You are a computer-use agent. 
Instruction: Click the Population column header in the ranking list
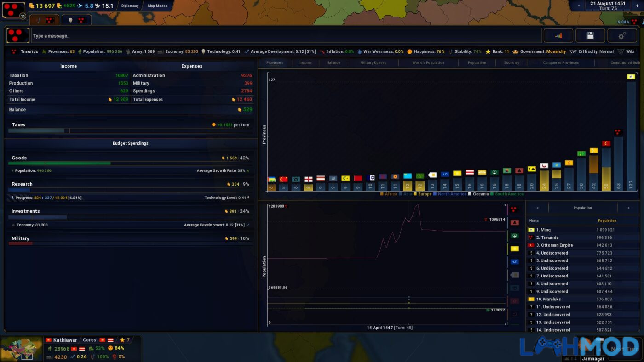coord(607,221)
